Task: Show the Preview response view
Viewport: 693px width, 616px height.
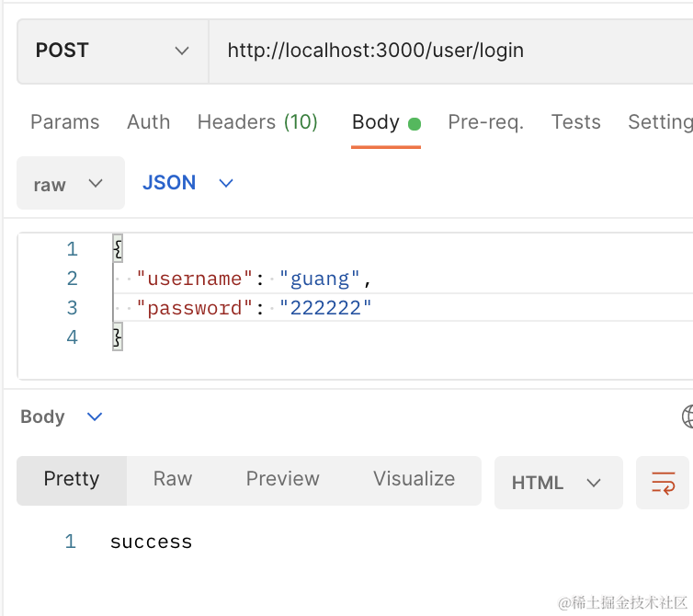Action: (282, 479)
